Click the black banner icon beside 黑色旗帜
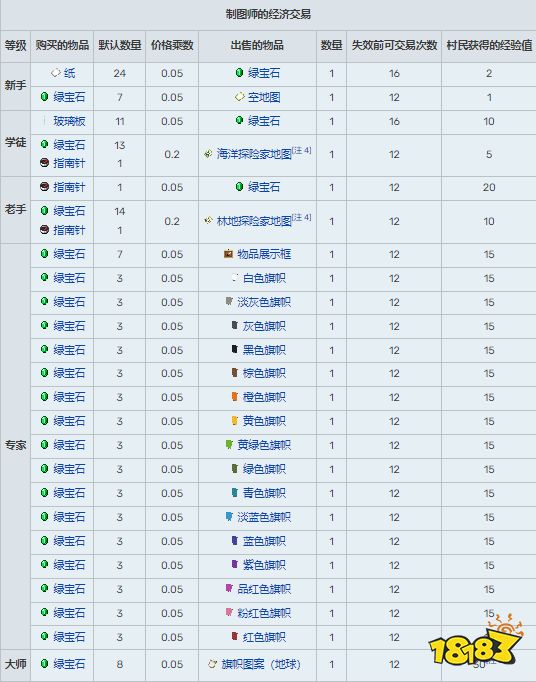 tap(234, 349)
